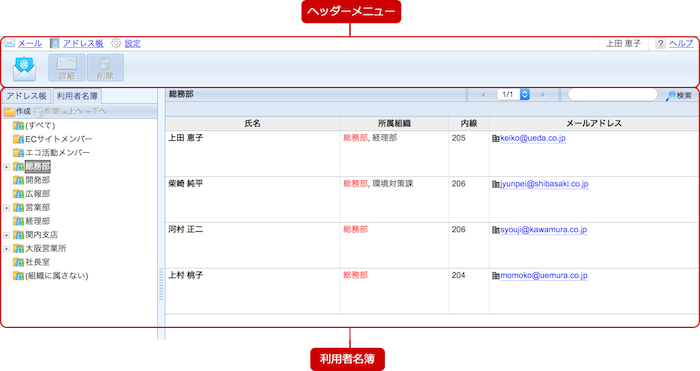Select 大阪営業所 in the tree

pyautogui.click(x=46, y=248)
